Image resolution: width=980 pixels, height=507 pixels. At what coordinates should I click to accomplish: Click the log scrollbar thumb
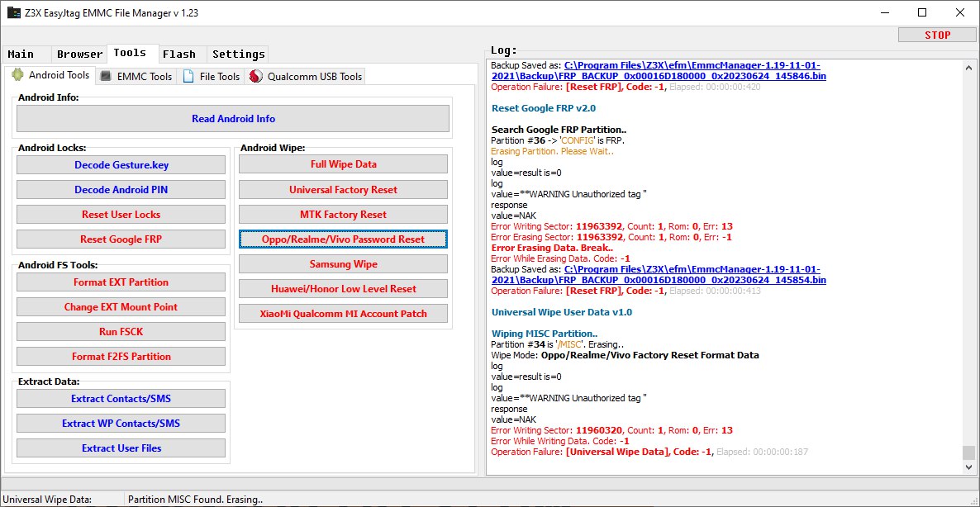point(968,453)
